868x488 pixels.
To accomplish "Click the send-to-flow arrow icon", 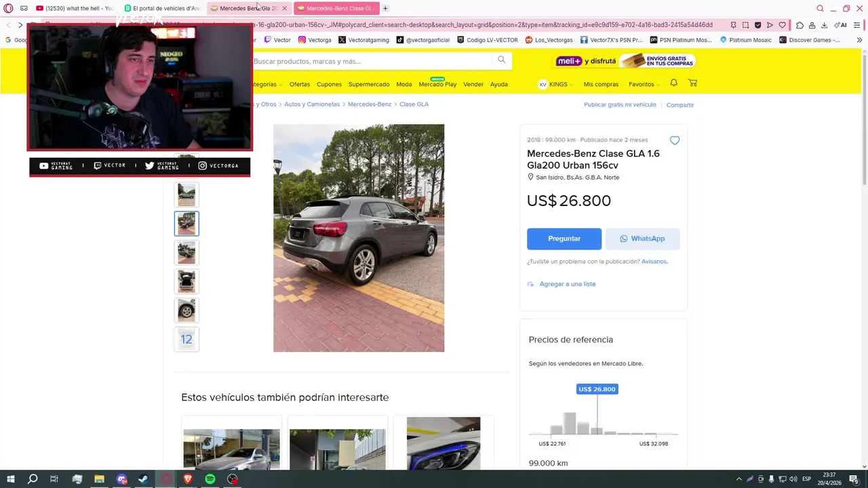I will pyautogui.click(x=770, y=25).
